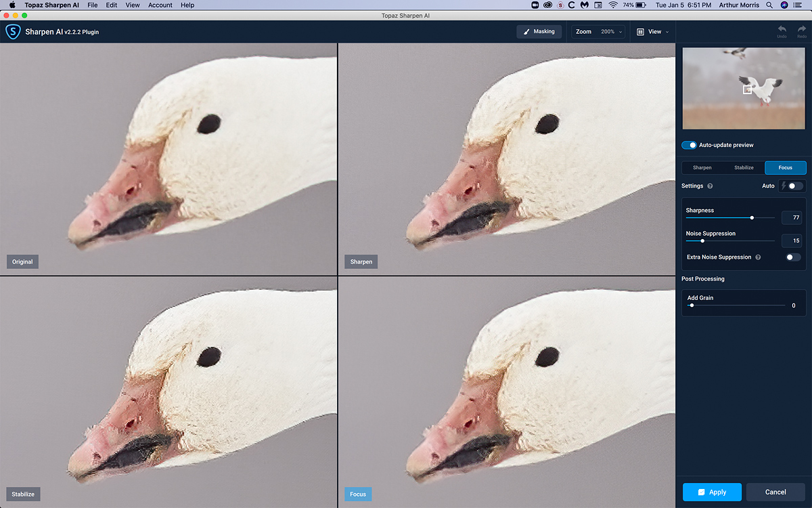
Task: Click the Settings help question-mark icon
Action: click(710, 186)
